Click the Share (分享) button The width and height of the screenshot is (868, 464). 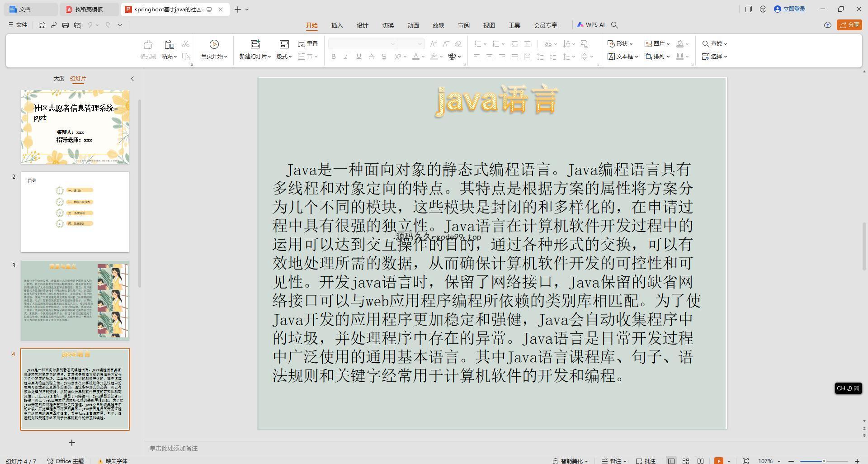click(849, 25)
